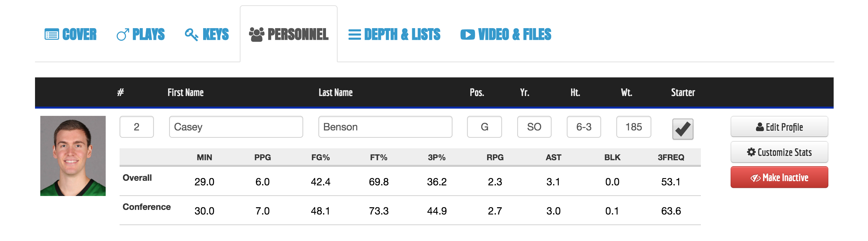Click the jersey number field showing 2
The height and width of the screenshot is (241, 868).
coord(136,127)
